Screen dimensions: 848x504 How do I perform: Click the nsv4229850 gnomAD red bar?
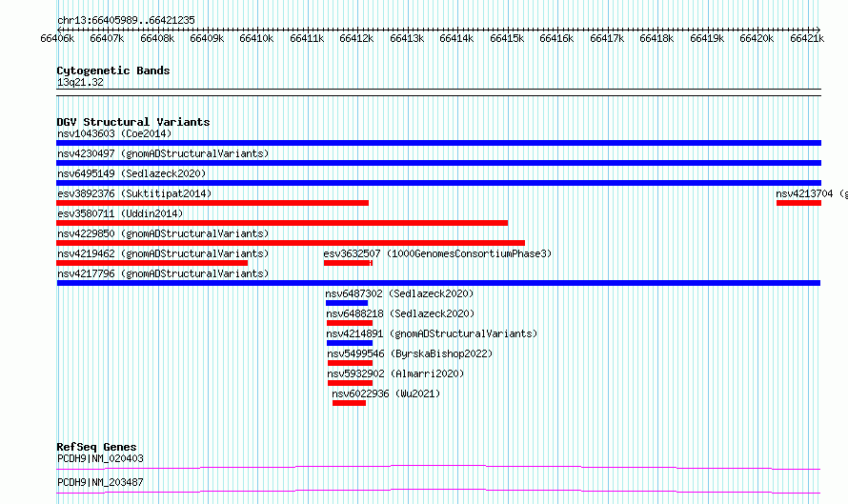pos(291,243)
